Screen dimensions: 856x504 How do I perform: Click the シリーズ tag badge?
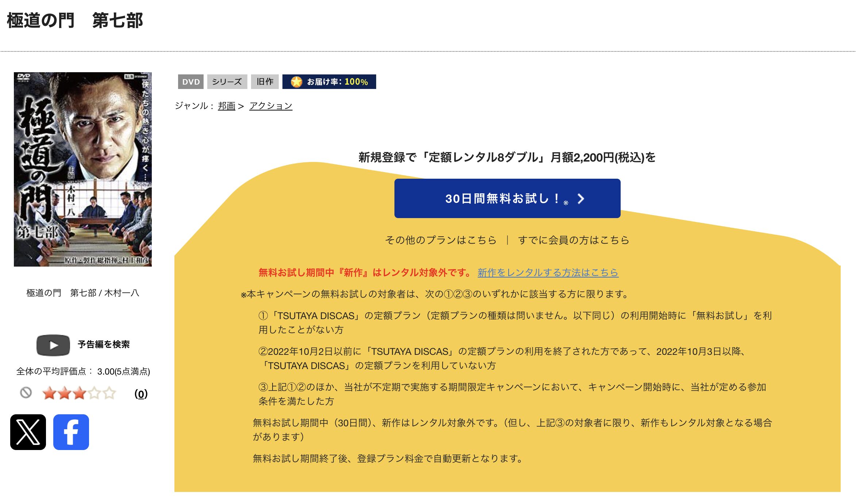point(227,82)
